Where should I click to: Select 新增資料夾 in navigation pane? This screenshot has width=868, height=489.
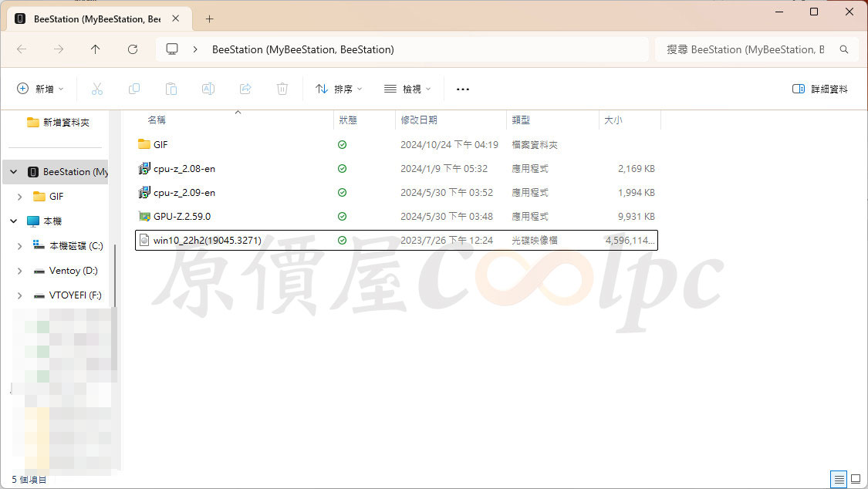[x=58, y=122]
